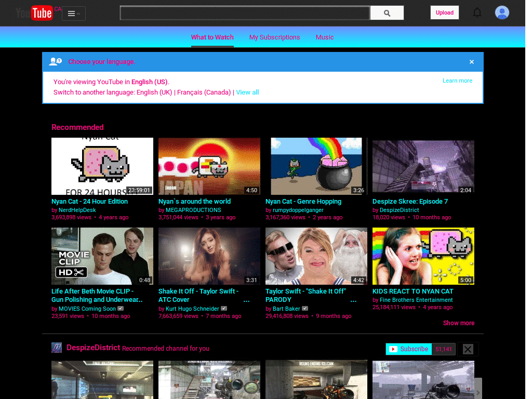This screenshot has width=532, height=399.
Task: Open My Subscriptions tab
Action: point(274,37)
